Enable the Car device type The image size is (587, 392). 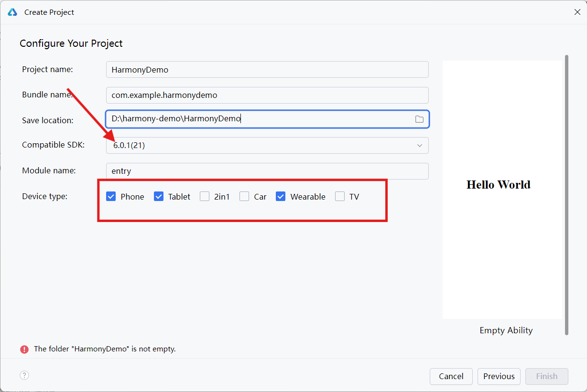tap(244, 196)
